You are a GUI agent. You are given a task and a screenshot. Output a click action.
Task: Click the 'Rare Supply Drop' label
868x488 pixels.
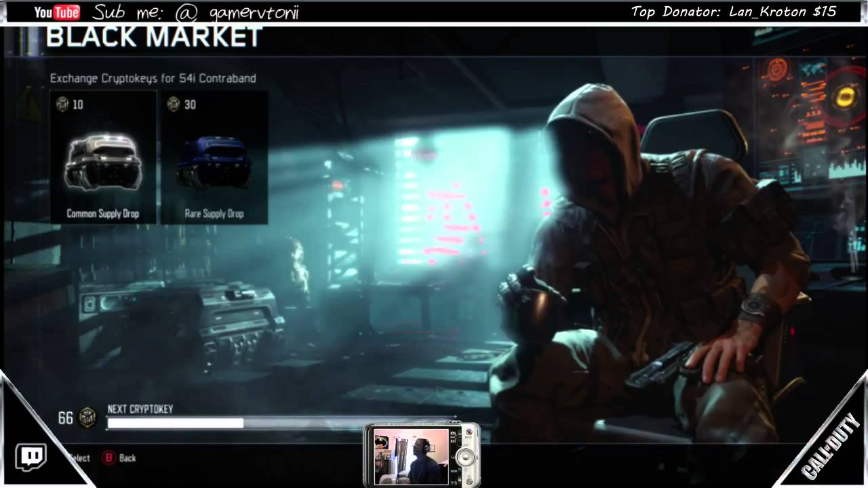pyautogui.click(x=214, y=213)
